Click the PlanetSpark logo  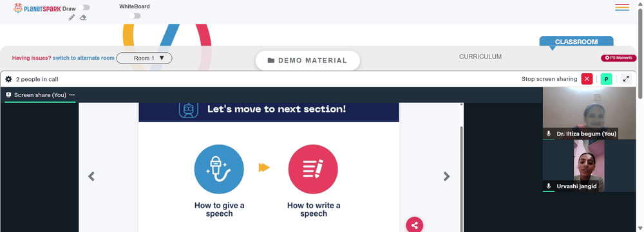pyautogui.click(x=37, y=8)
